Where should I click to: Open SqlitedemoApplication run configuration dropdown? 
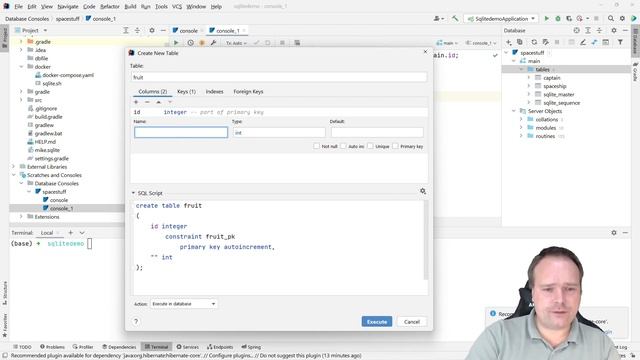(x=501, y=18)
